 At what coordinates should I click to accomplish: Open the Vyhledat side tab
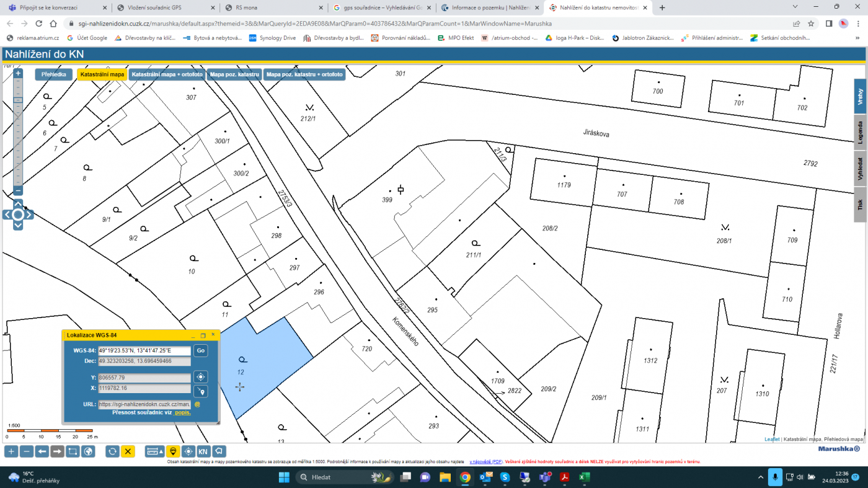pos(860,169)
